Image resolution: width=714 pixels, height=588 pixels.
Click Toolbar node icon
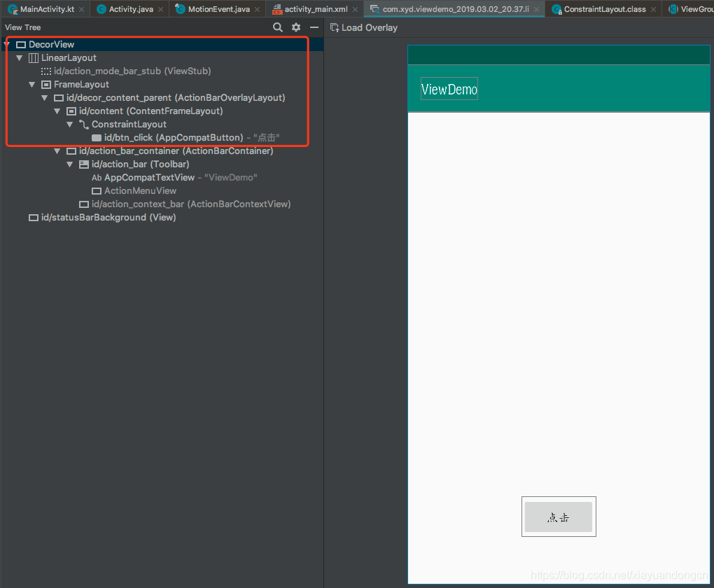coord(84,164)
